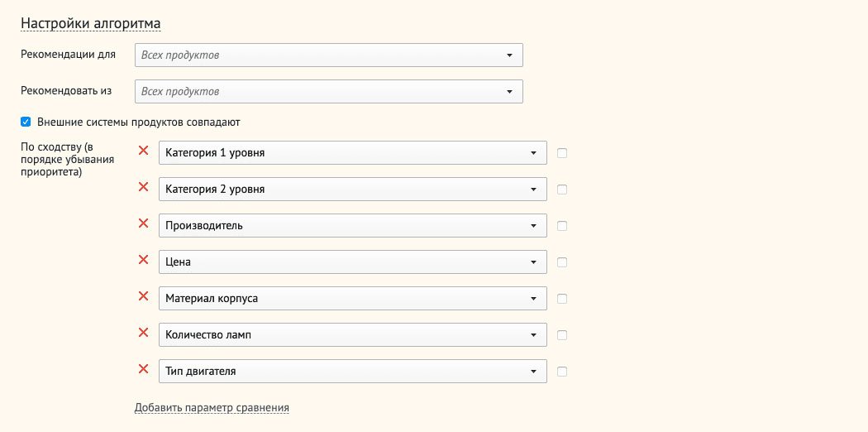Image resolution: width=868 pixels, height=432 pixels.
Task: Expand the Рекомендовать из product selector
Action: coord(328,92)
